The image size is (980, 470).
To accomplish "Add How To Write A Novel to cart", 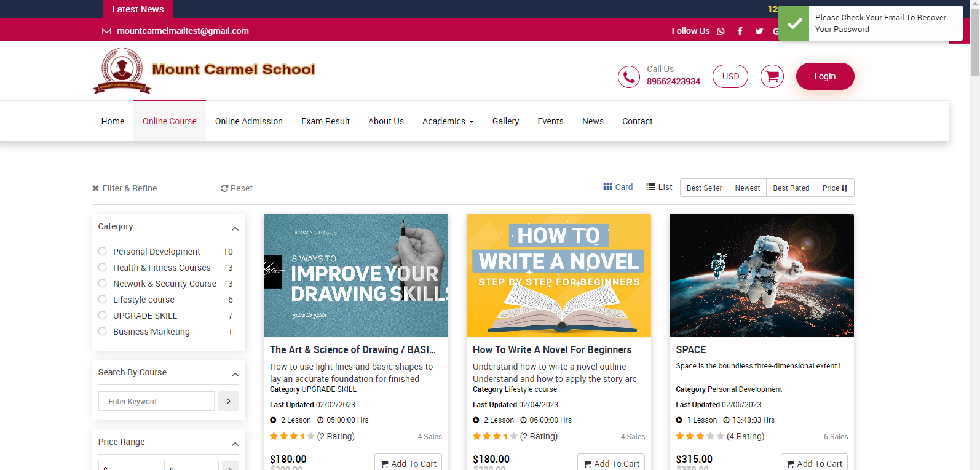I will [x=611, y=463].
